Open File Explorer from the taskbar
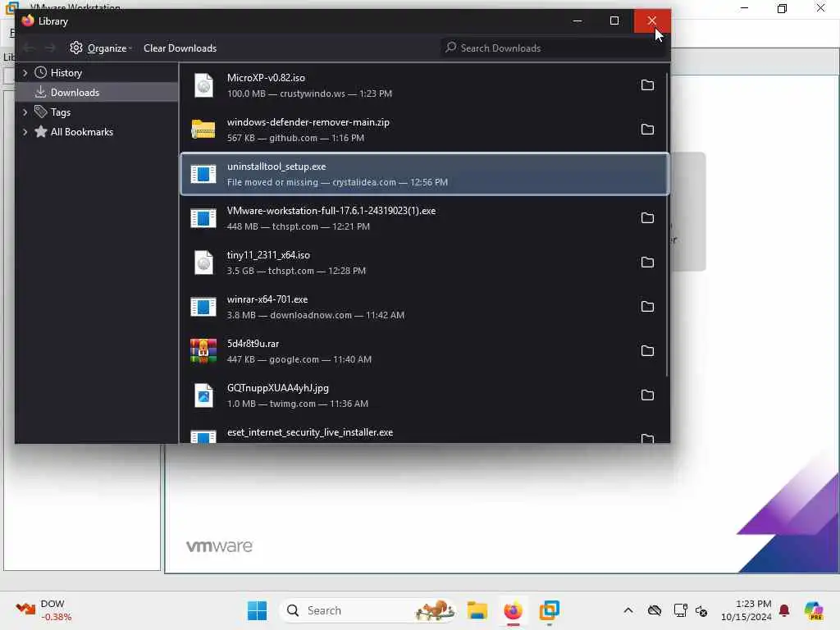Viewport: 840px width, 630px height. (477, 610)
